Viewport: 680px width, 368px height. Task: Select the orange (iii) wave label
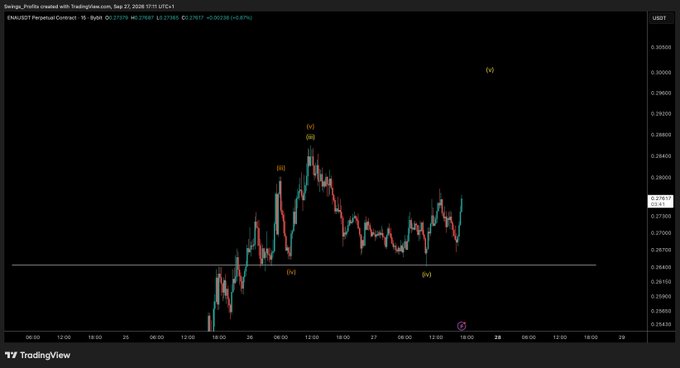click(281, 168)
